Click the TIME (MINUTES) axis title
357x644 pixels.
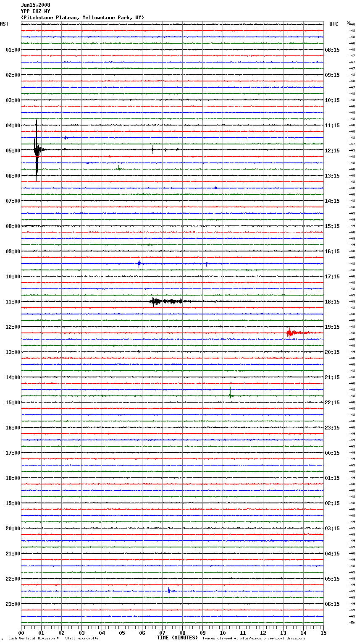177,638
